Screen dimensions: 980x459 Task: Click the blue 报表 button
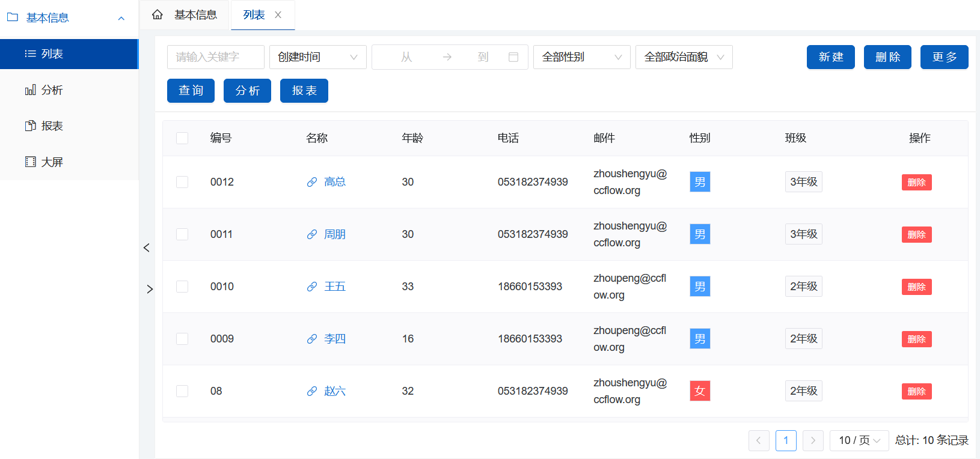pyautogui.click(x=304, y=91)
